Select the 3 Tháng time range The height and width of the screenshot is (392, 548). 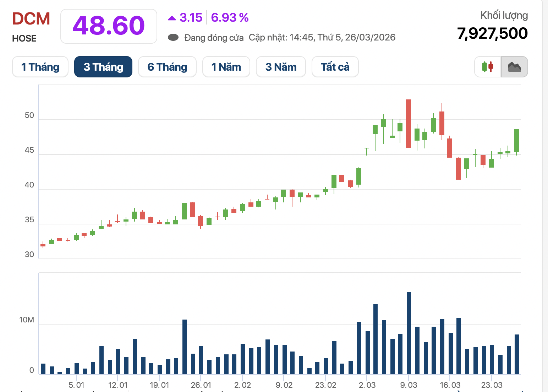pos(103,67)
